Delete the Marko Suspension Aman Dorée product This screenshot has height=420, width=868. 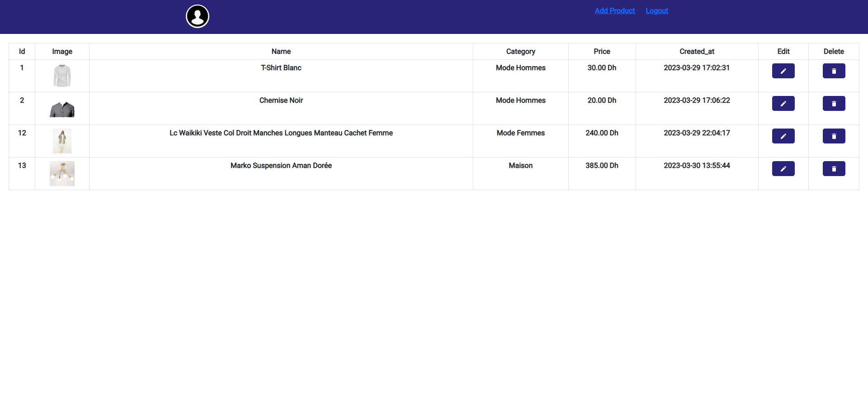pyautogui.click(x=834, y=168)
